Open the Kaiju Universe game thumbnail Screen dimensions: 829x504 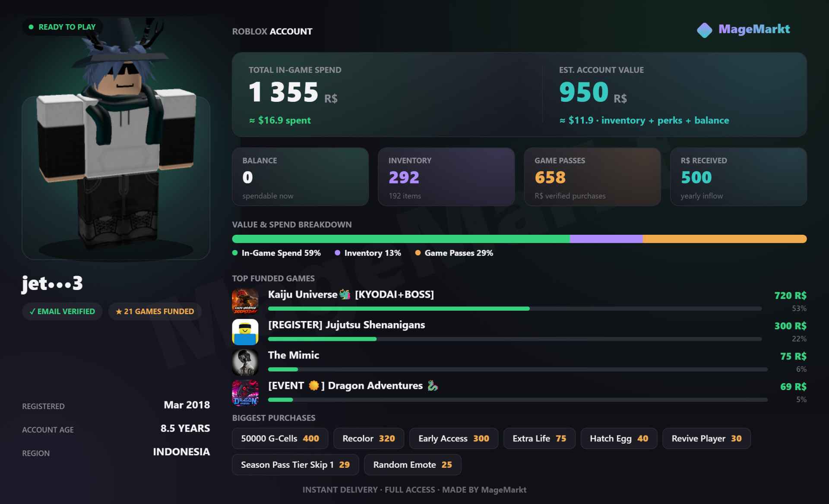[x=245, y=302]
